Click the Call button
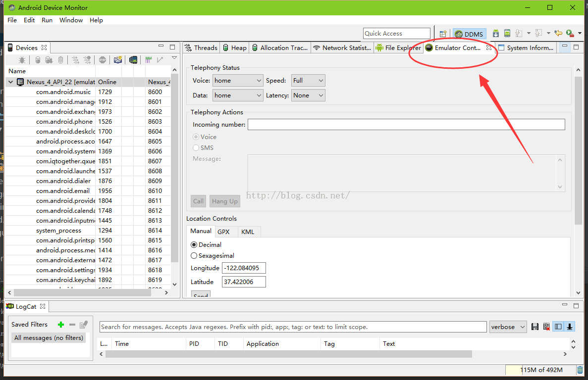Screen dimensions: 588x380 198,201
